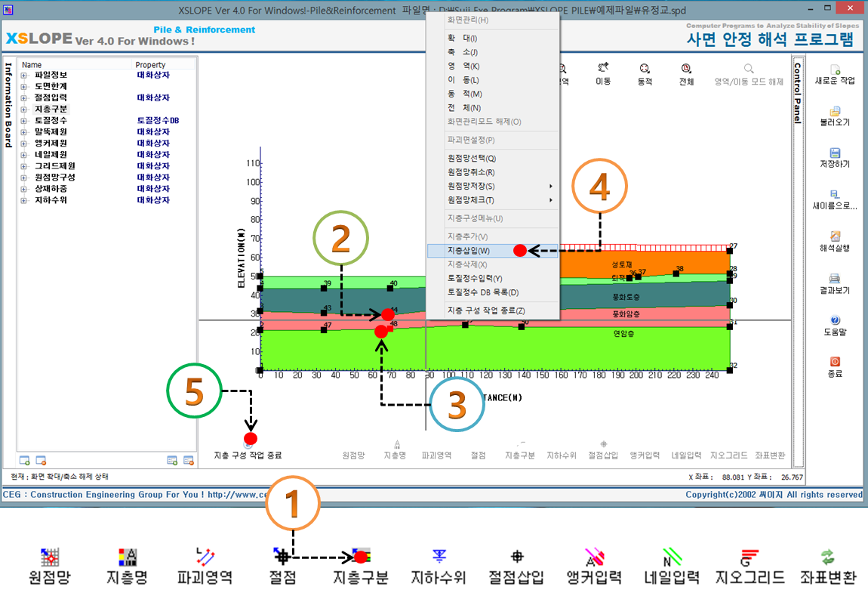Viewport: 868px width, 596px height.
Task: Choose 지층 구성 작업 종료(Z) menu entry
Action: click(493, 310)
